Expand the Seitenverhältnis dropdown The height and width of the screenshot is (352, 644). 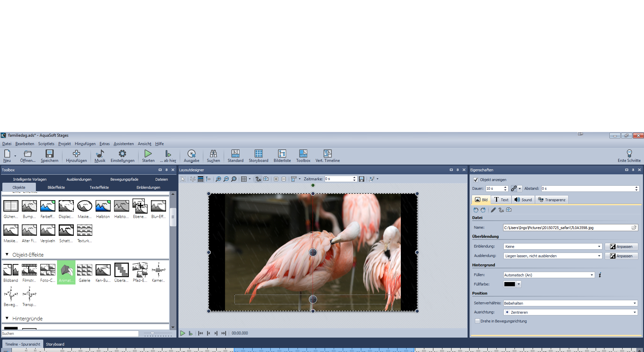634,303
